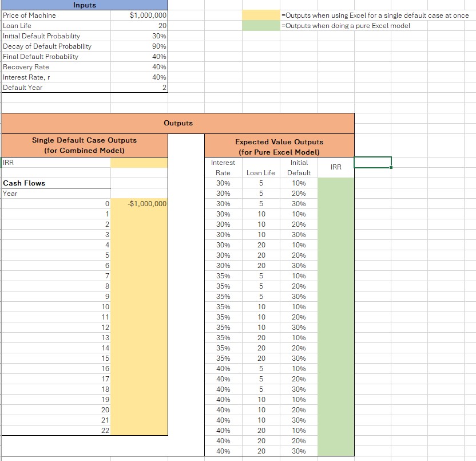Click the first 30% Interest Rate row cell

point(223,183)
